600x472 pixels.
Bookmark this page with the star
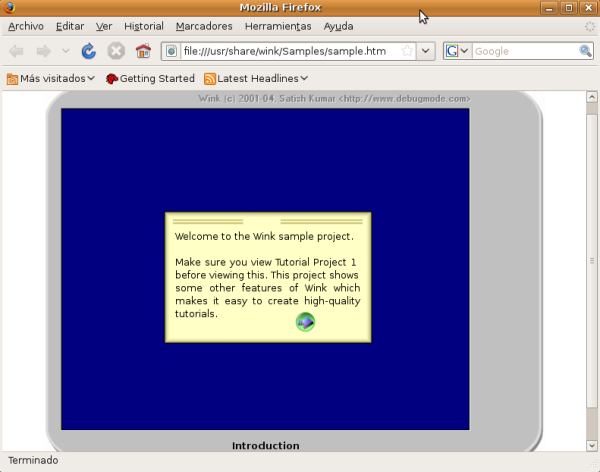(407, 51)
